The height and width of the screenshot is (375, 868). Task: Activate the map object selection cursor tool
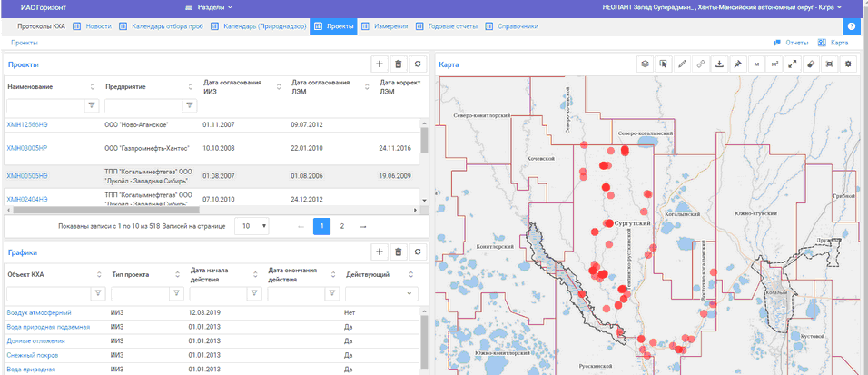click(x=663, y=64)
